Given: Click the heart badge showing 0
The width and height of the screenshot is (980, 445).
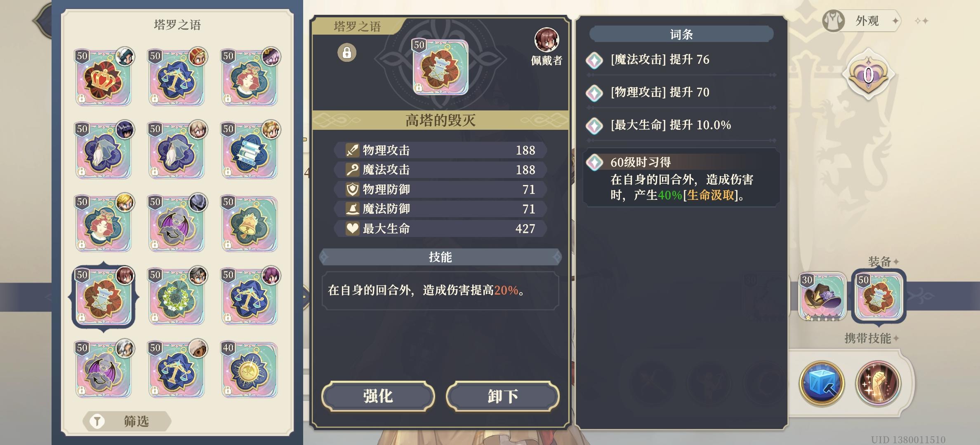Looking at the screenshot, I should click(x=869, y=75).
